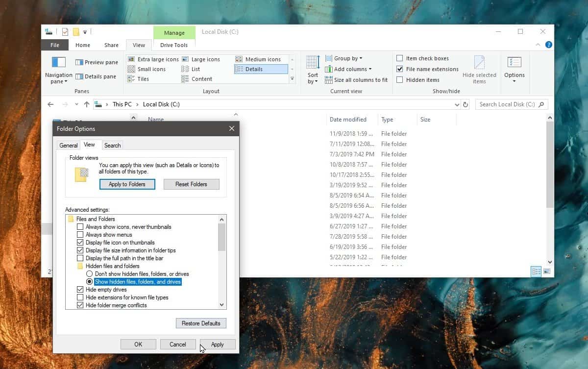Select Small icons layout

[147, 69]
